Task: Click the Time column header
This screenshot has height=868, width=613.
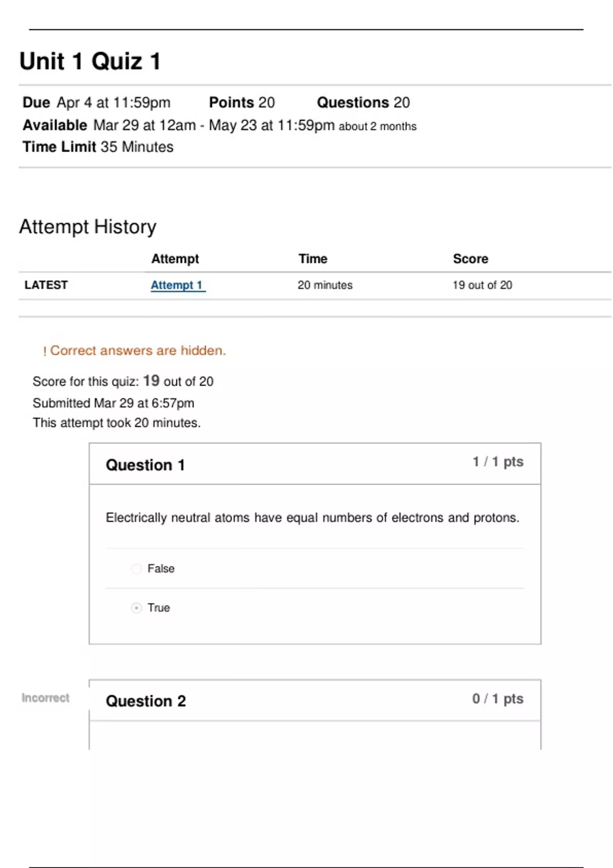Action: coord(313,259)
